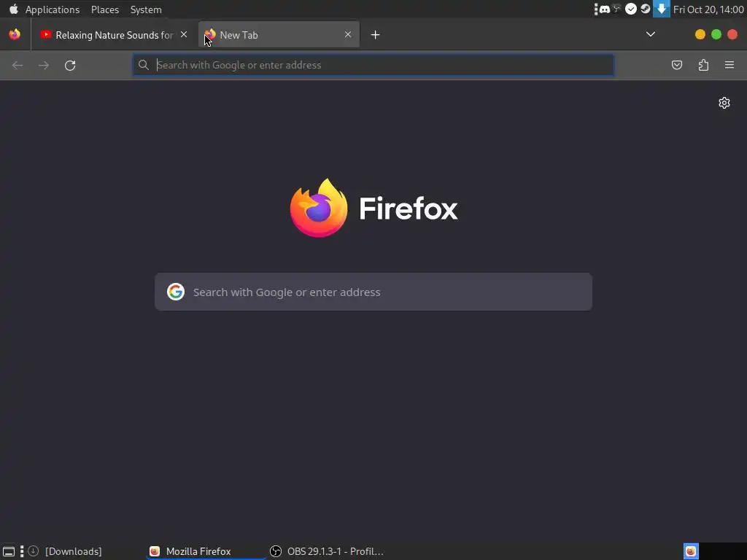
Task: Go back one page
Action: pos(18,65)
